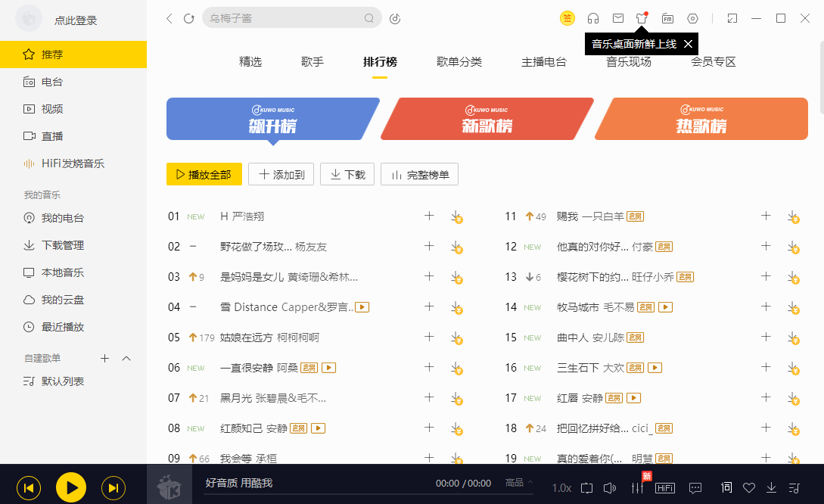Open the song recognition icon beside search
The height and width of the screenshot is (504, 824).
click(x=395, y=19)
